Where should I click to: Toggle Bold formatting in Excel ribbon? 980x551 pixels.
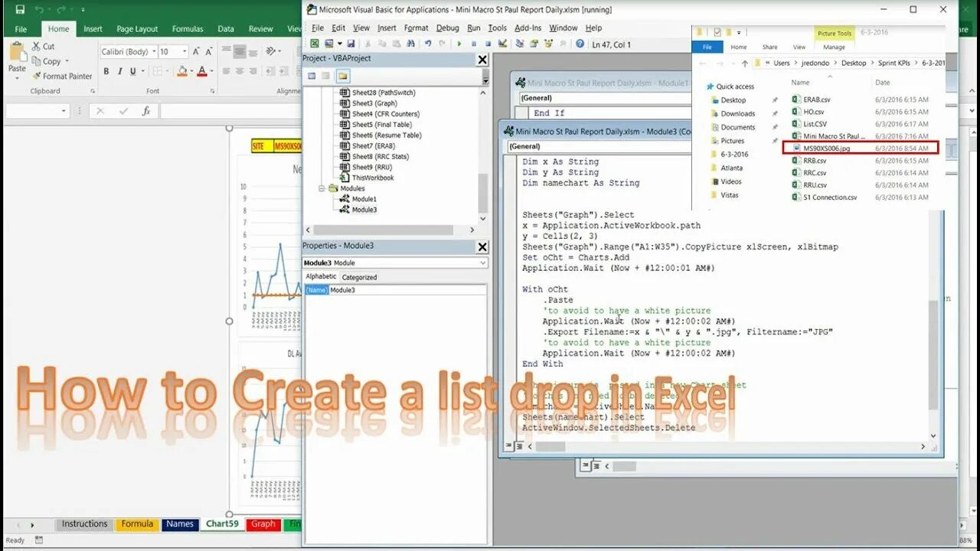106,71
